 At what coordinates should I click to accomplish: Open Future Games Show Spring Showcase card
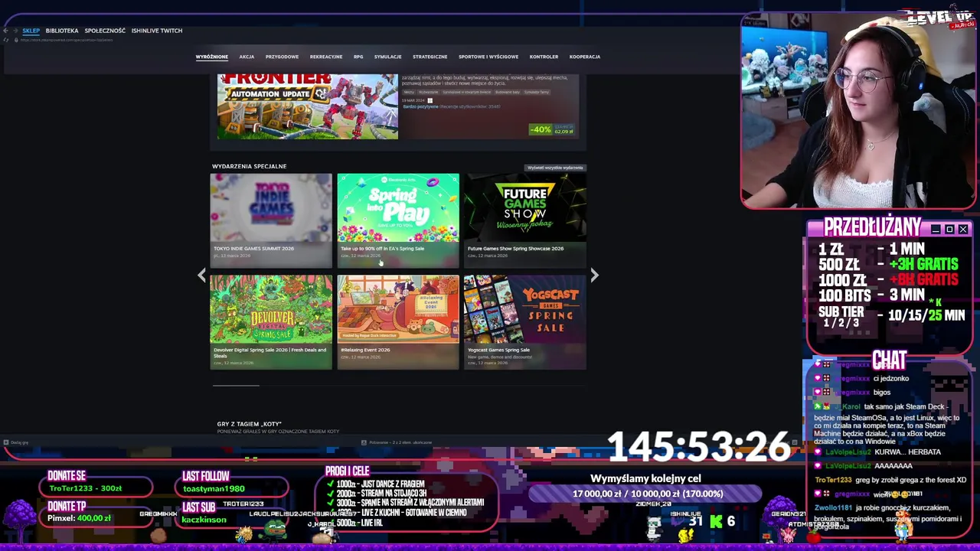click(x=525, y=220)
